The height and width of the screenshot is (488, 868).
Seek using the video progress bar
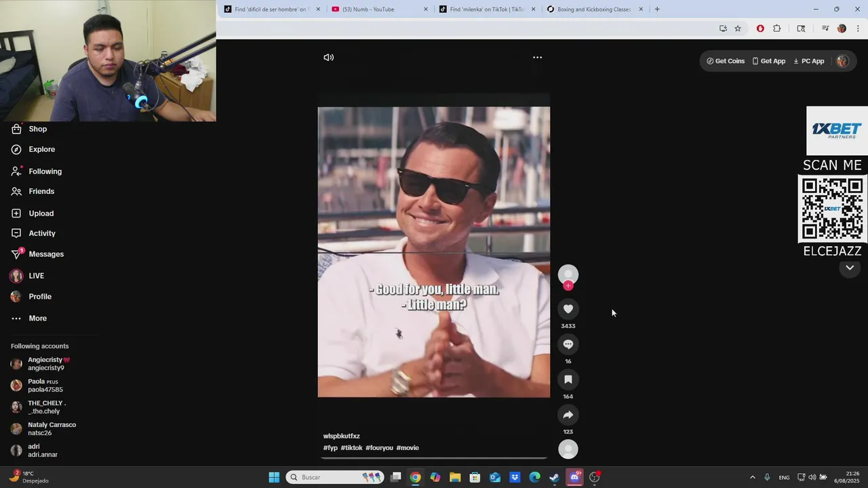coord(434,458)
